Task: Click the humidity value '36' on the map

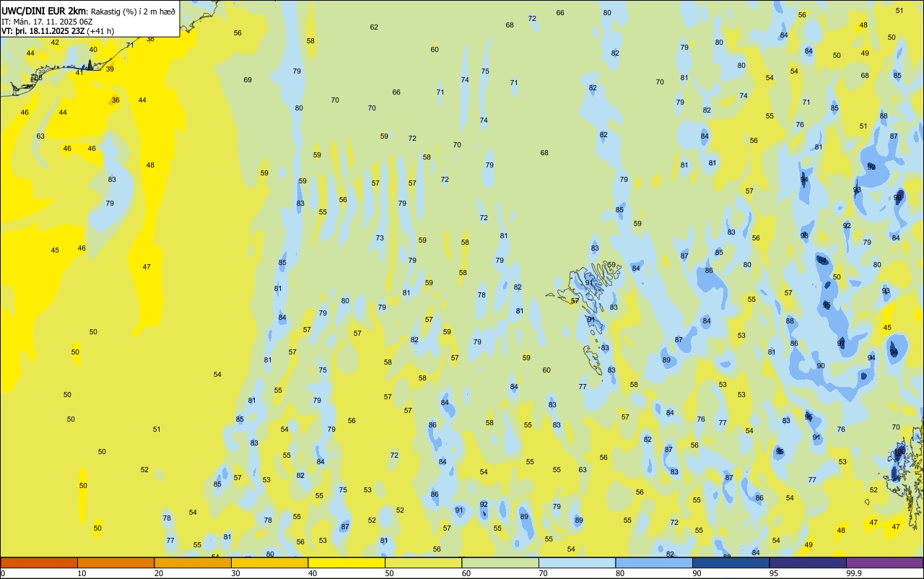Action: pyautogui.click(x=115, y=100)
